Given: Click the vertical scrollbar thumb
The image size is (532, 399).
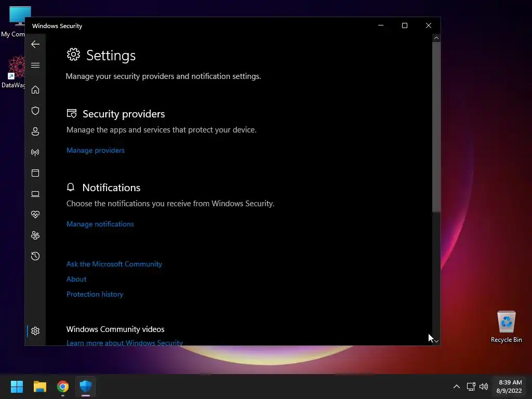Looking at the screenshot, I should (x=436, y=127).
